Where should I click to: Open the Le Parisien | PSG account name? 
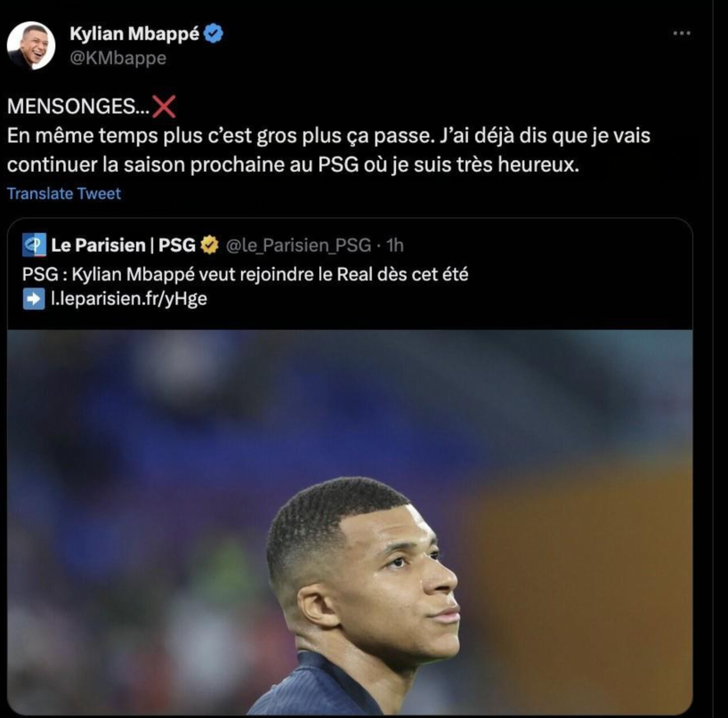coord(123,245)
